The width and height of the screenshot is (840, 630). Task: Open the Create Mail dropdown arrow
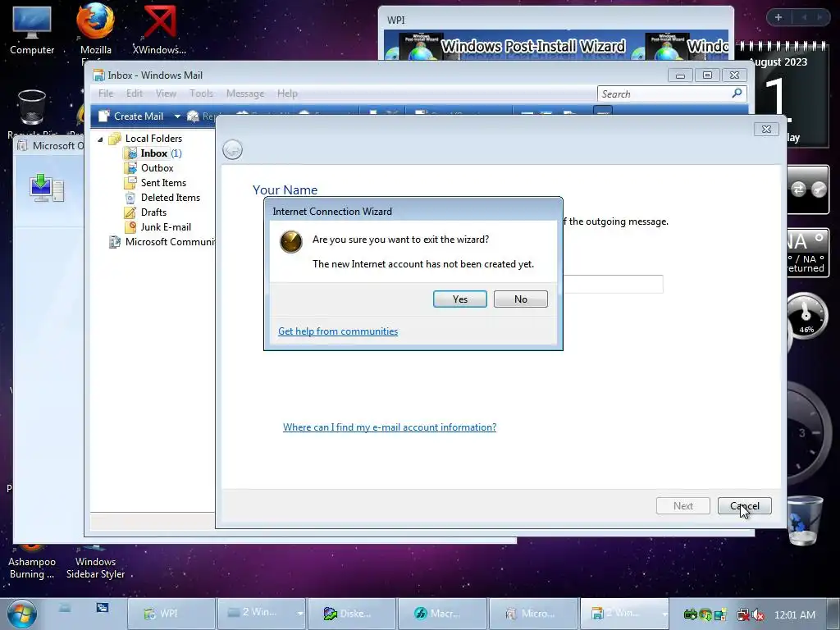(x=177, y=116)
